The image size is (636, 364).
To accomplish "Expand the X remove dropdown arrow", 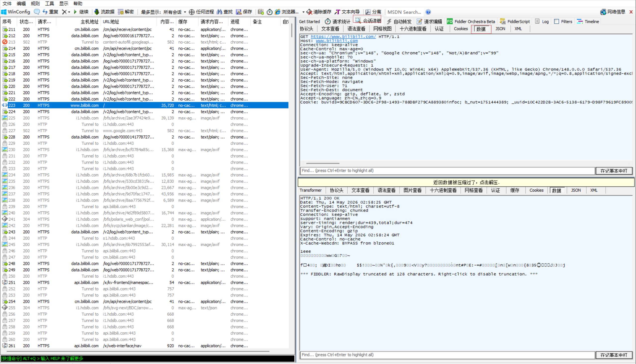I will click(69, 12).
